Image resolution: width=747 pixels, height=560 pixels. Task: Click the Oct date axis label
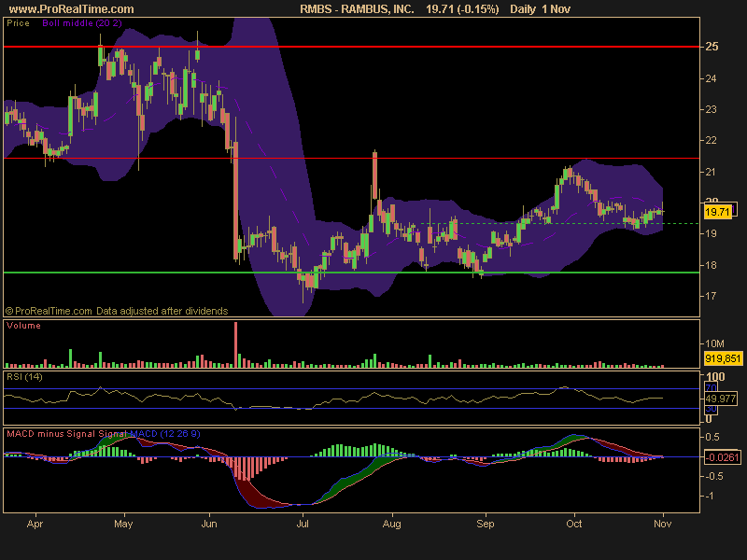pos(574,525)
